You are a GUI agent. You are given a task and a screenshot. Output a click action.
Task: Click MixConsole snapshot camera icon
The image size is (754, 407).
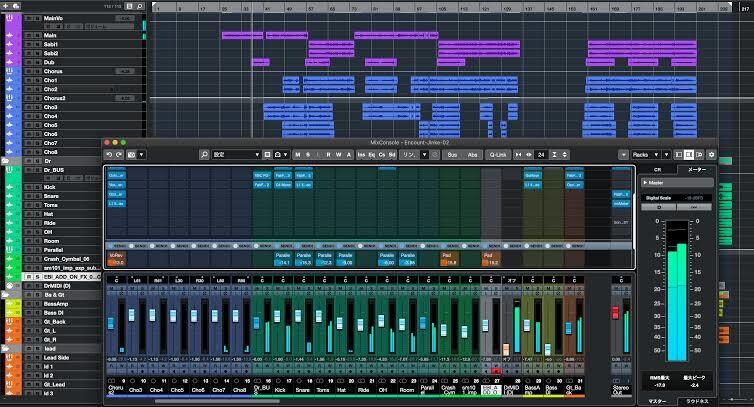pyautogui.click(x=131, y=154)
